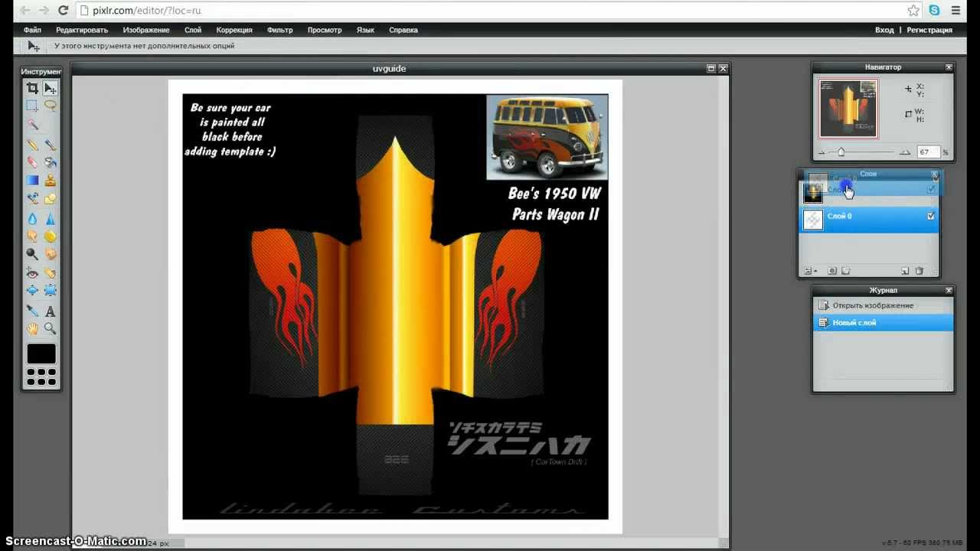
Task: Add a layer mask
Action: click(x=832, y=271)
